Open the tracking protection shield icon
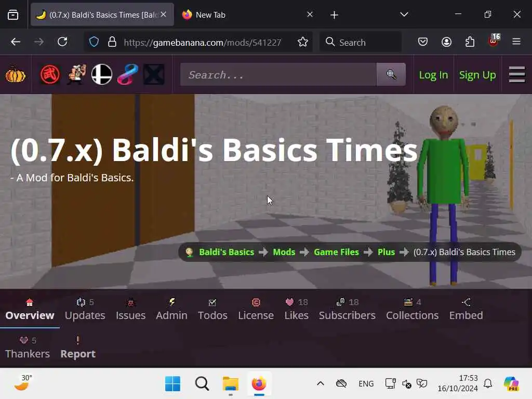The width and height of the screenshot is (532, 399). click(94, 42)
